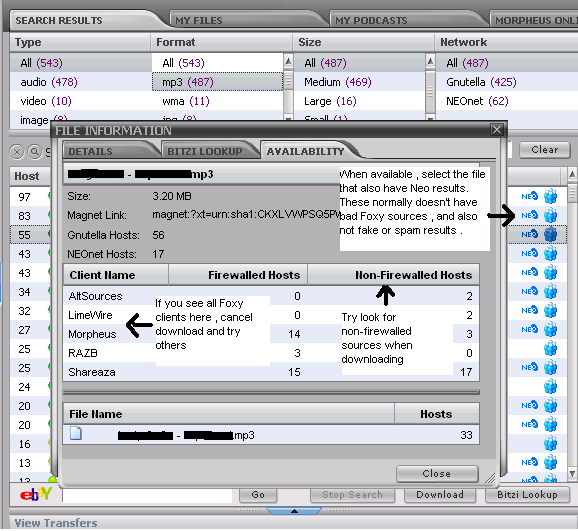
Task: Click the NEO icon in host 55 row
Action: click(x=529, y=234)
